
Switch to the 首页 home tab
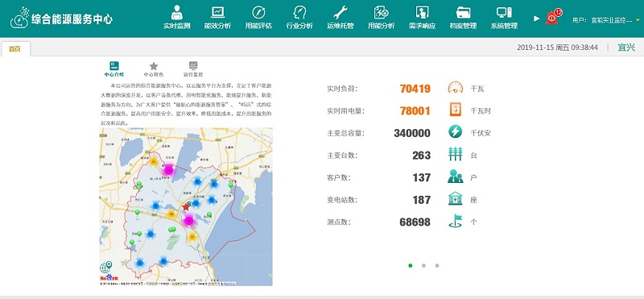[x=14, y=49]
